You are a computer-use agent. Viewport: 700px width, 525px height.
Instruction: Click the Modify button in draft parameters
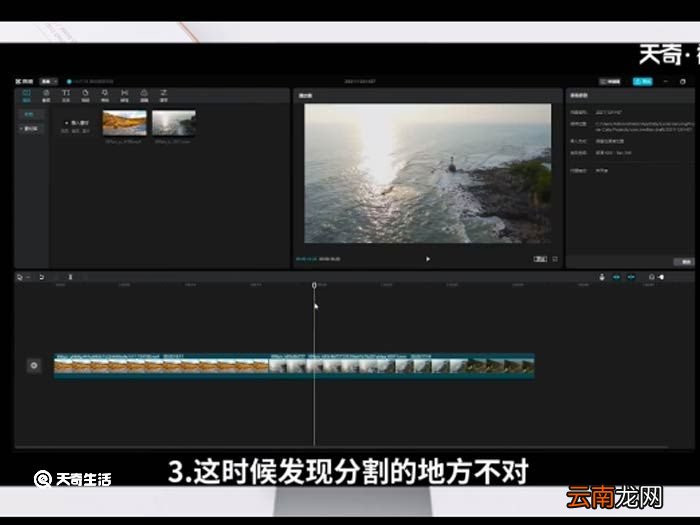(x=684, y=262)
